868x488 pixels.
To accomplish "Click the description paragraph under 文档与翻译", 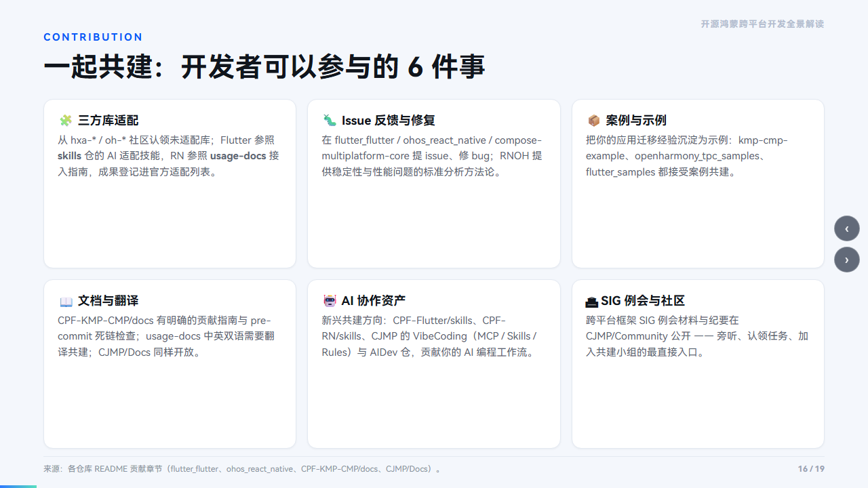I will click(166, 336).
